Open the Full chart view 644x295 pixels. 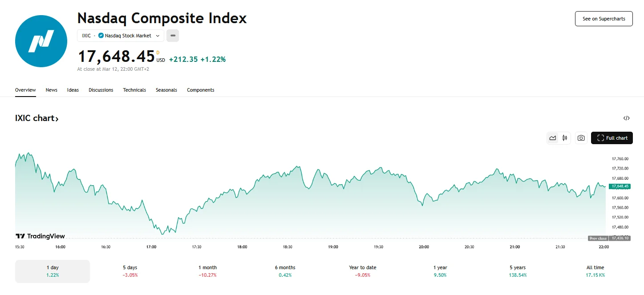click(x=612, y=138)
